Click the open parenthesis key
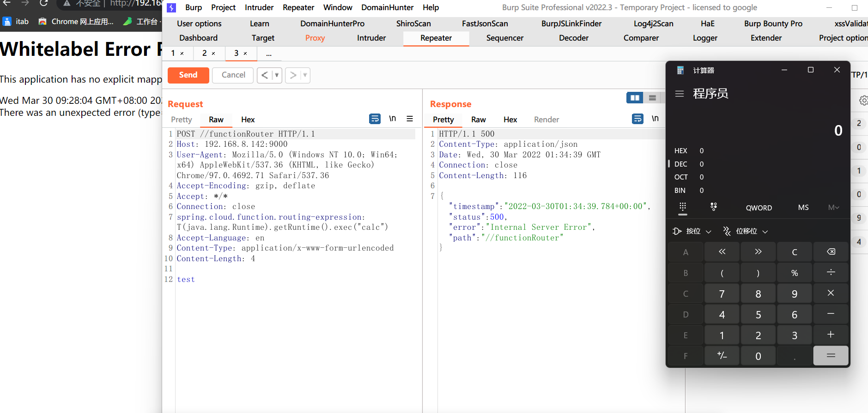 (x=722, y=273)
